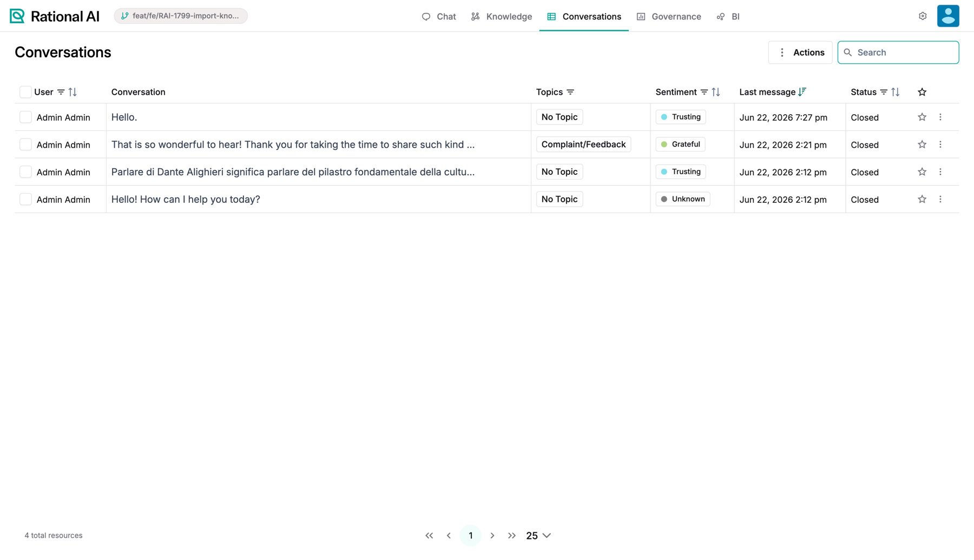Star the Dante Alighieri conversation
The height and width of the screenshot is (560, 974).
click(x=922, y=172)
